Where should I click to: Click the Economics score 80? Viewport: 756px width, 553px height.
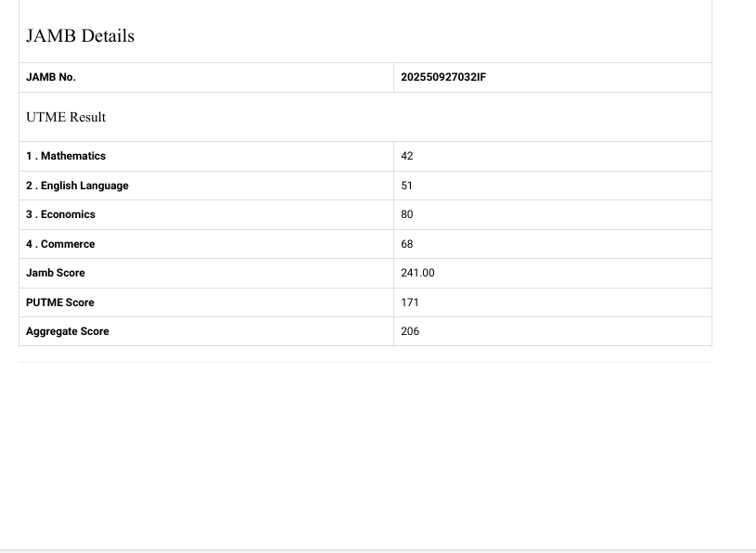[407, 214]
